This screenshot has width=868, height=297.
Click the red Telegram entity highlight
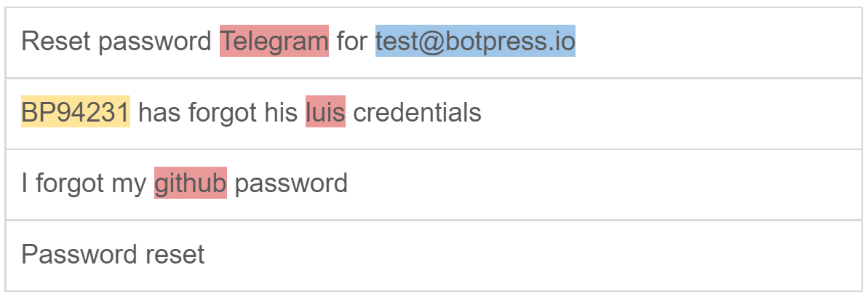(x=274, y=41)
